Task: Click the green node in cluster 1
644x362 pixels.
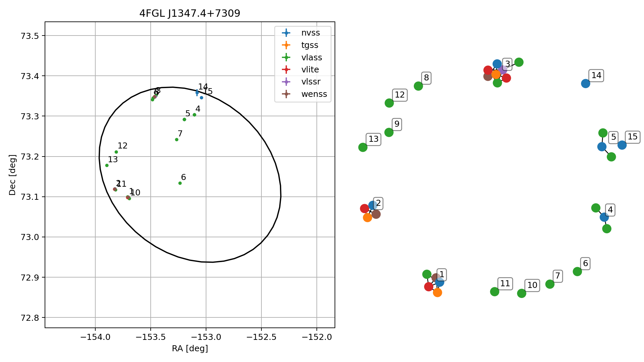Action: coord(427,274)
